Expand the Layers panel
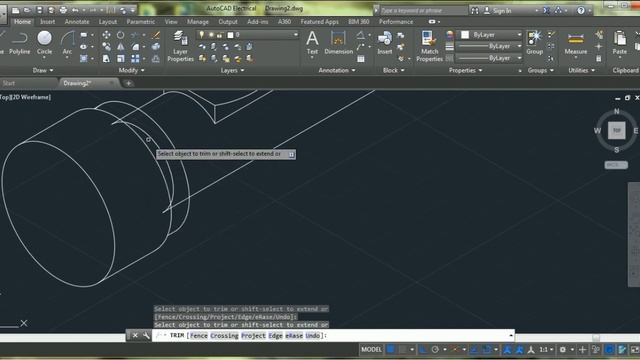640x360 pixels. click(x=232, y=70)
